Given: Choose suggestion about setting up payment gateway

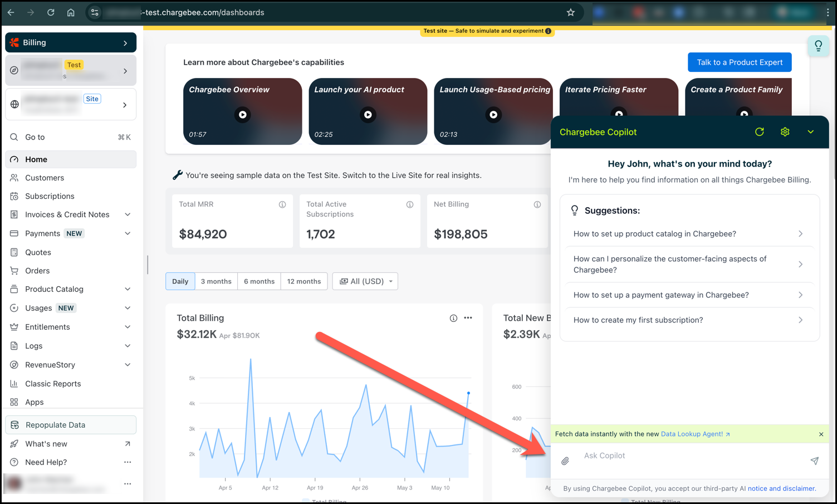Looking at the screenshot, I should click(689, 295).
